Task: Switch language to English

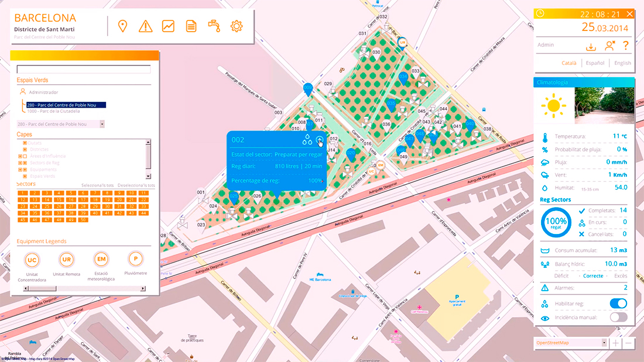Action: [622, 63]
